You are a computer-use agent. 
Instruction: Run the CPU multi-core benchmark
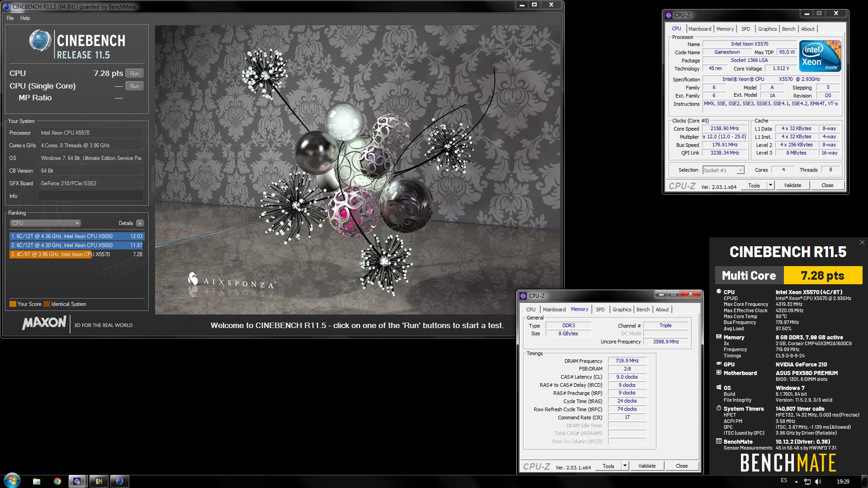(x=134, y=74)
